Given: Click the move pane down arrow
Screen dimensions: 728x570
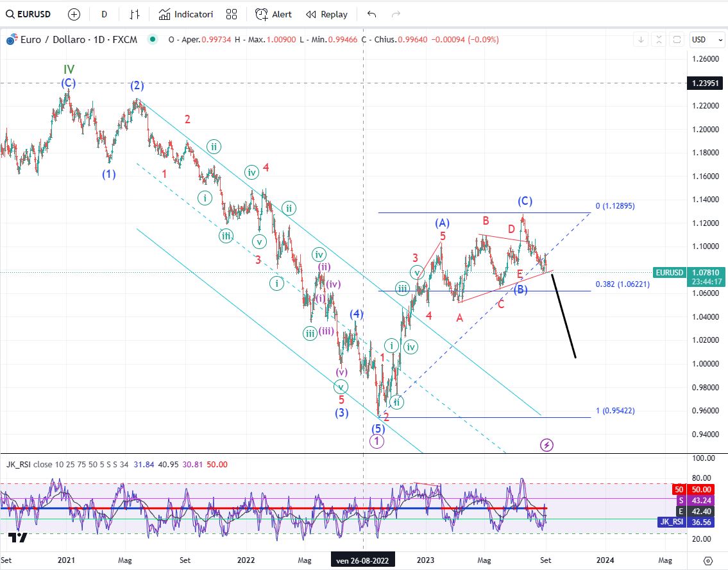Looking at the screenshot, I should point(641,40).
